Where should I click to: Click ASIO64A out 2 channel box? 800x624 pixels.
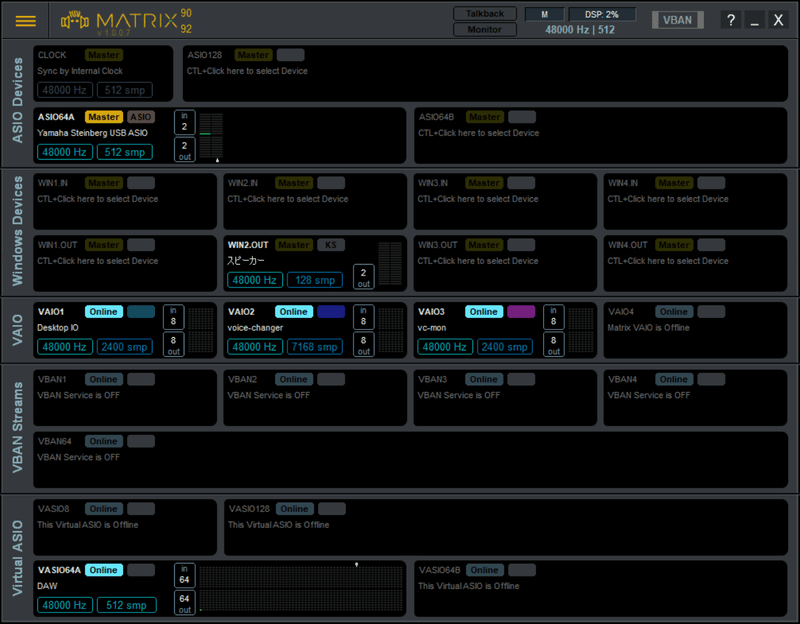tap(184, 149)
